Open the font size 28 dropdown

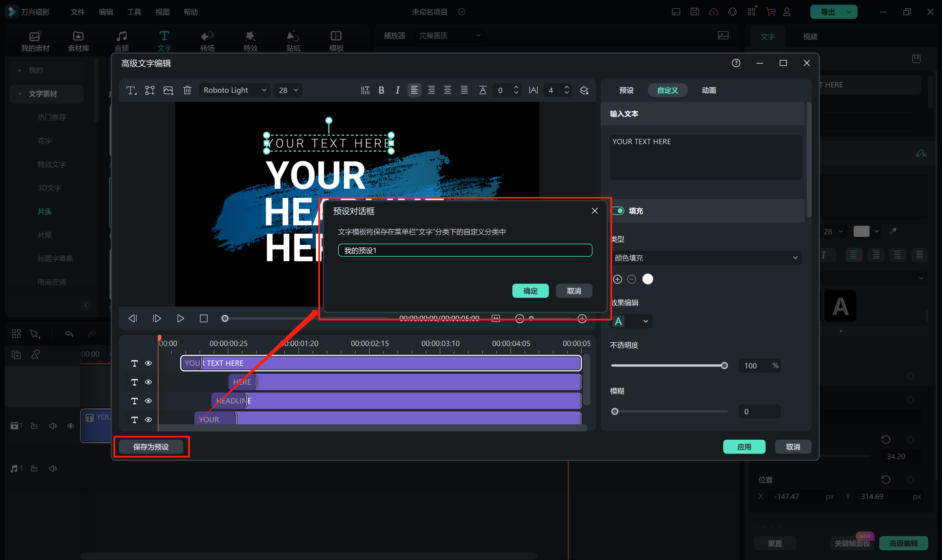coord(288,90)
